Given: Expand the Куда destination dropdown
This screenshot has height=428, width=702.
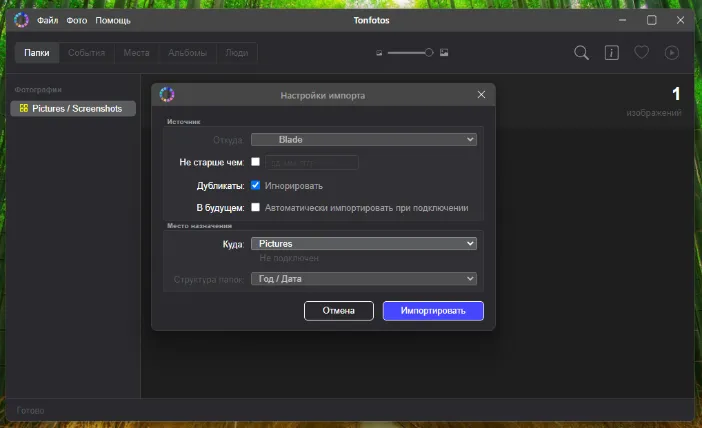Looking at the screenshot, I should coord(363,243).
